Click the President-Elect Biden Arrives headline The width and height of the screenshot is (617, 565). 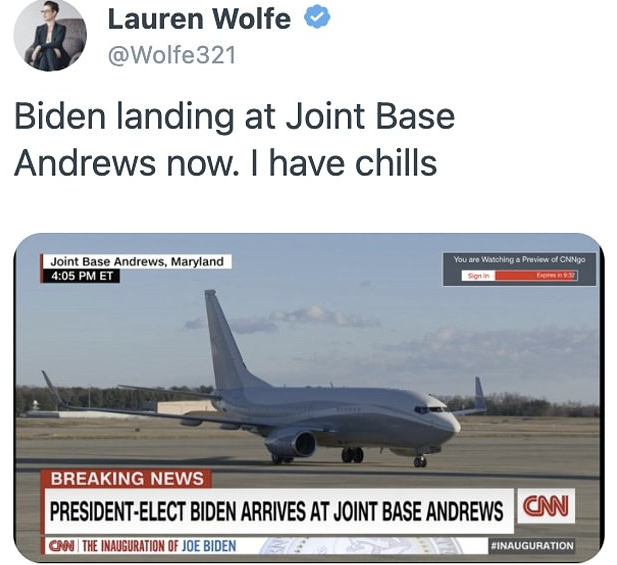[x=276, y=511]
